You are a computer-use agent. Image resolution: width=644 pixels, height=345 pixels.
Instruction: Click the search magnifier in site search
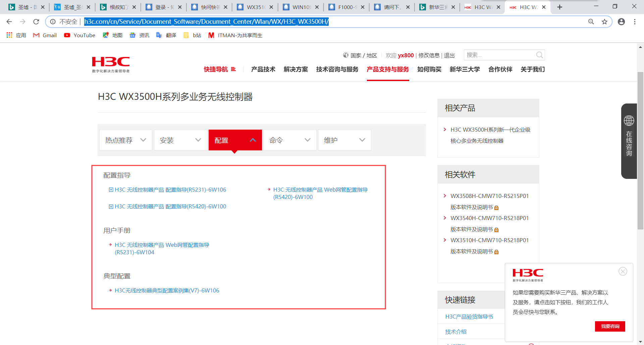point(539,55)
